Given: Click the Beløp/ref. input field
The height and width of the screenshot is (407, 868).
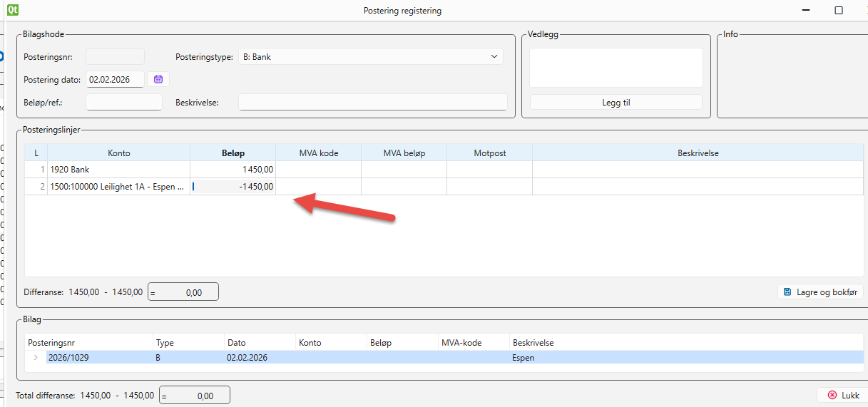Looking at the screenshot, I should point(124,102).
